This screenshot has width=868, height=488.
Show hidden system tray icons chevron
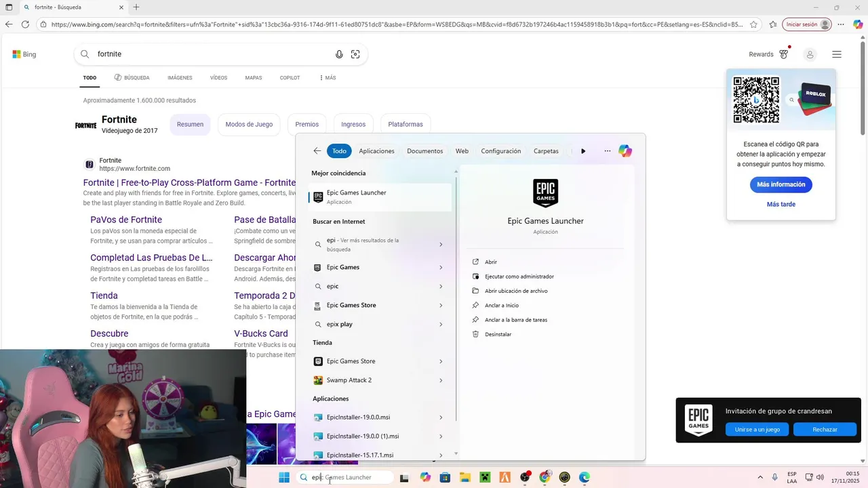pos(759,477)
